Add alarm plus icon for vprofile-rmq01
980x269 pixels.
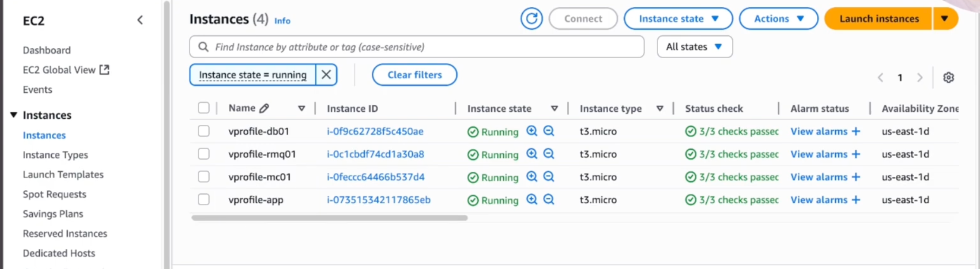856,154
